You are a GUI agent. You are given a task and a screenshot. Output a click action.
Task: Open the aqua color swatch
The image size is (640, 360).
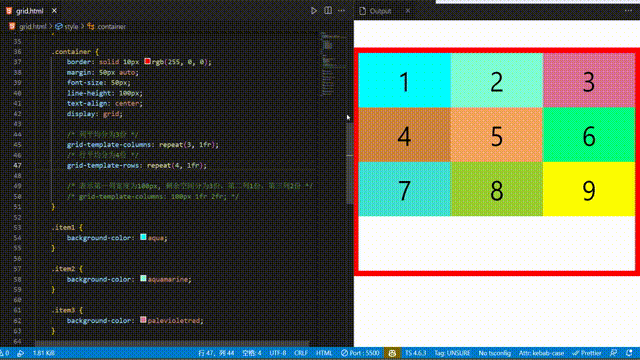pyautogui.click(x=143, y=237)
